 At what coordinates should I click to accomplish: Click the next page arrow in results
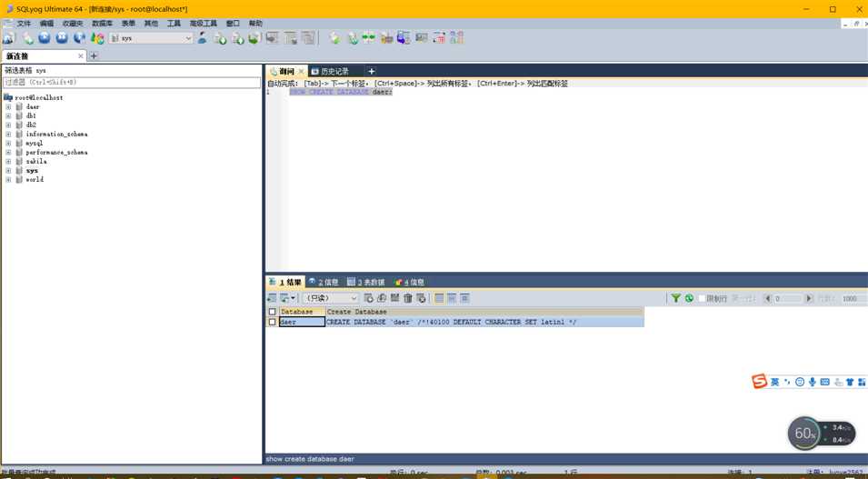point(808,298)
